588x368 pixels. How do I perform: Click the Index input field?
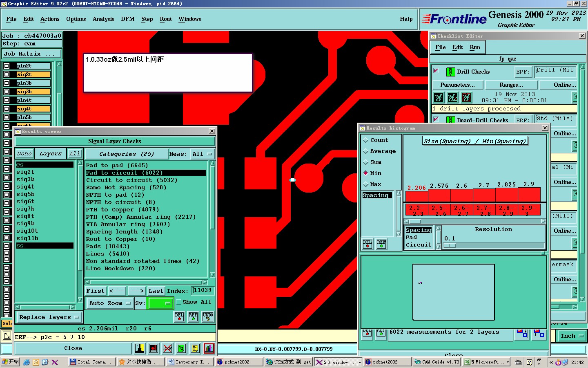tap(203, 290)
